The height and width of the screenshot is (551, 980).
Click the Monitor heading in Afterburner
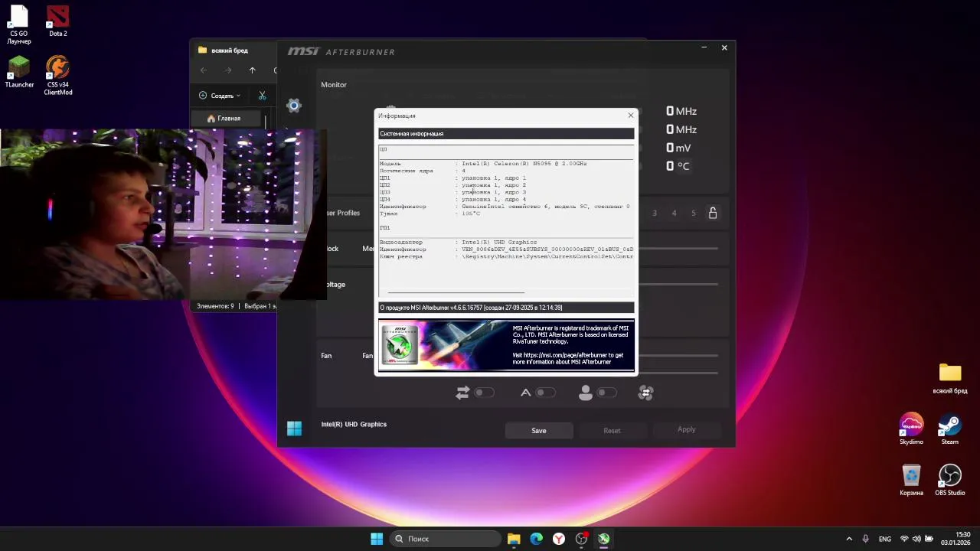[334, 85]
